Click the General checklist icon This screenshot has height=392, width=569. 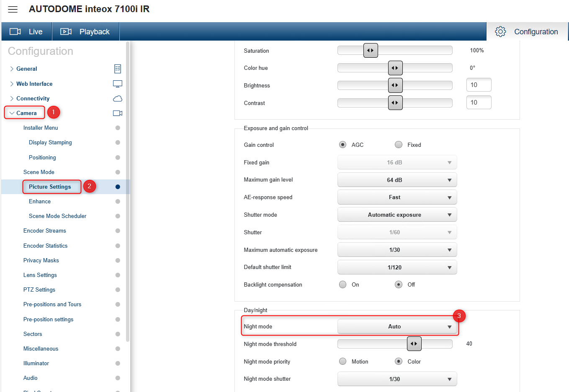(x=118, y=69)
